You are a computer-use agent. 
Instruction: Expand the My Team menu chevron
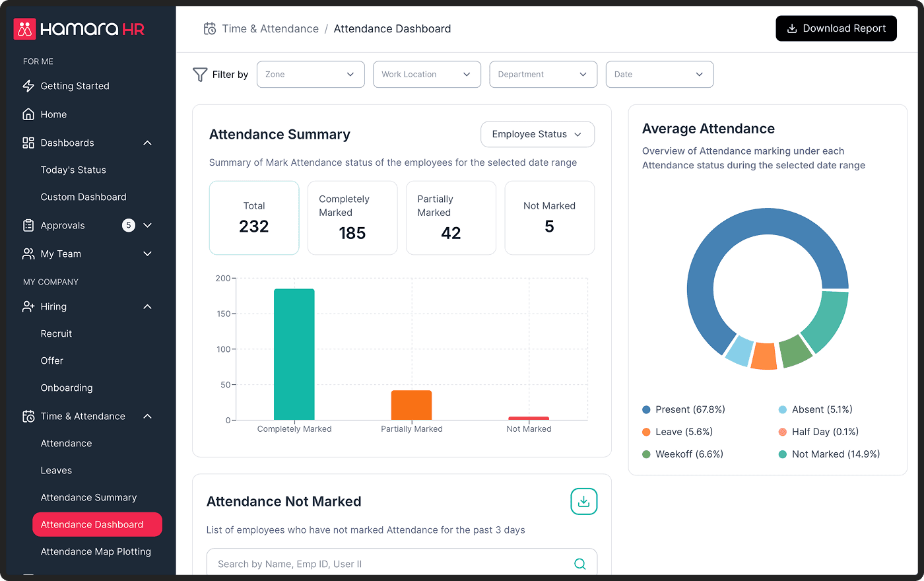click(148, 254)
